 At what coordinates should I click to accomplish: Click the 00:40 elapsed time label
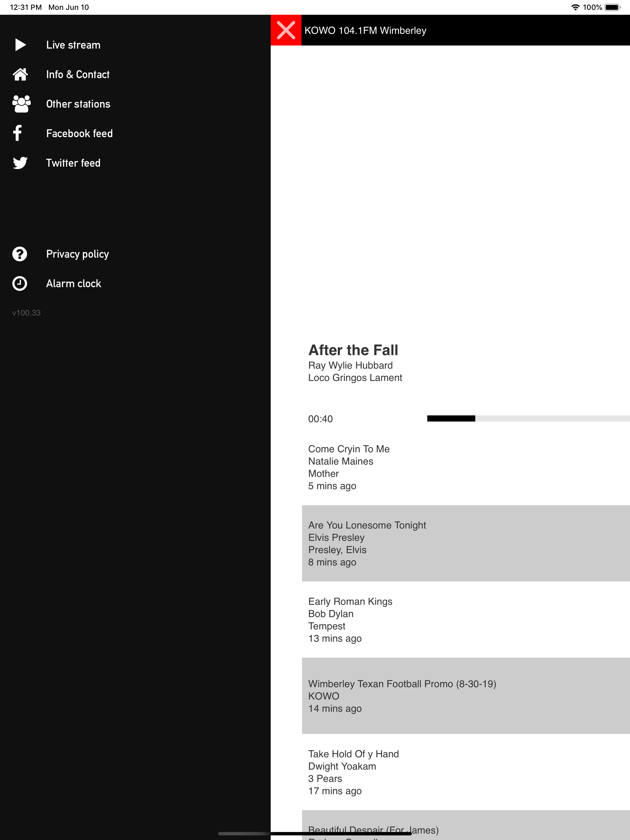tap(320, 419)
